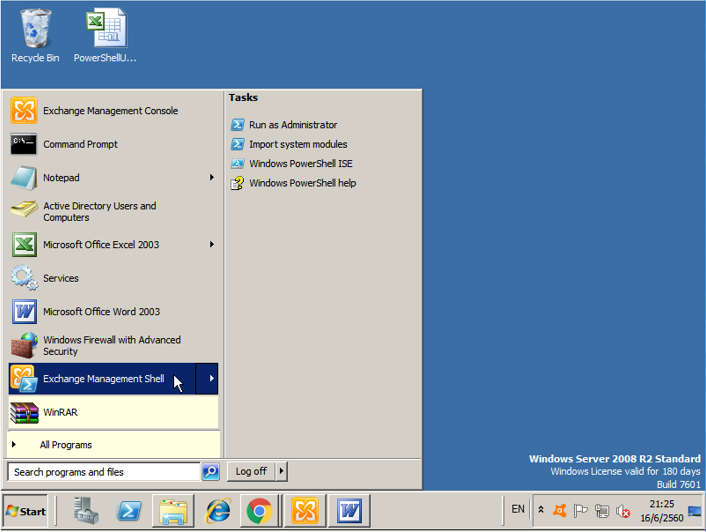Click the Windows PowerShell ISE icon

(237, 163)
